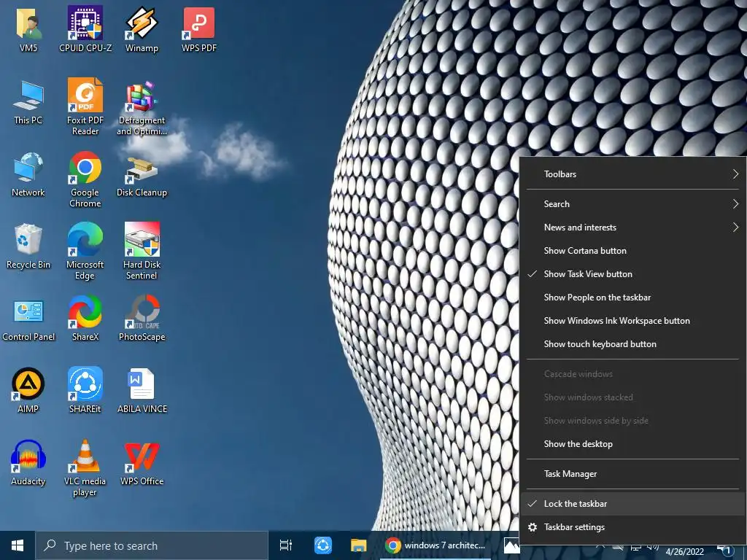Select the SHAREit desktop shortcut
Image resolution: width=747 pixels, height=560 pixels.
coord(85,391)
